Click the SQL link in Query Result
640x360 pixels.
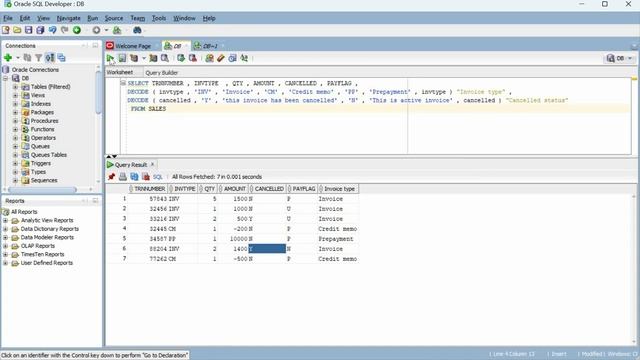158,177
